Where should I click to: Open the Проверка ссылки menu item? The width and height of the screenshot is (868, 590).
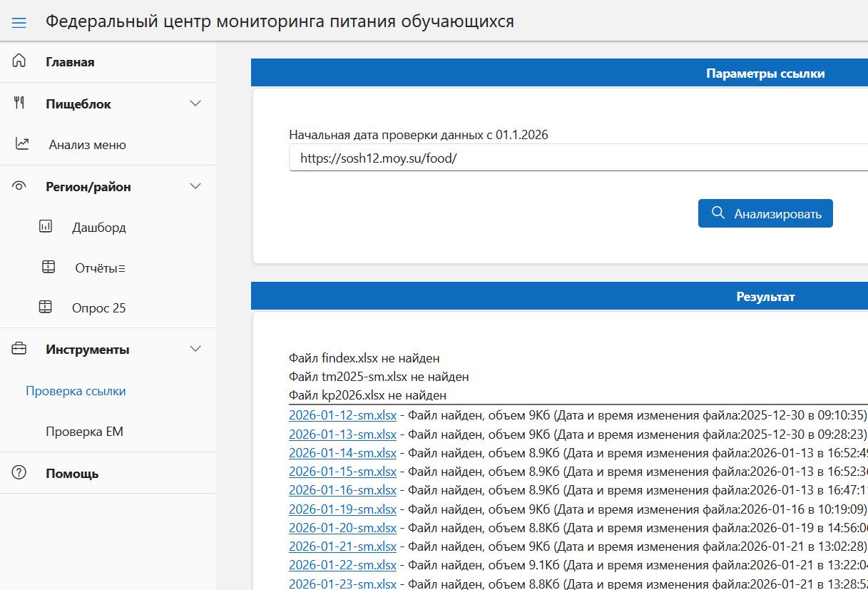tap(76, 391)
